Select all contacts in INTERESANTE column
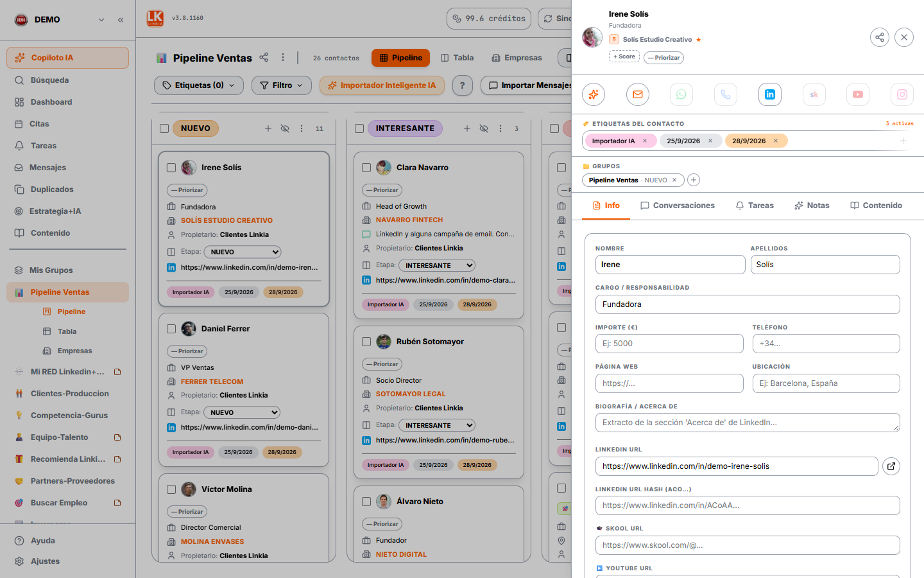The width and height of the screenshot is (924, 578). click(359, 128)
